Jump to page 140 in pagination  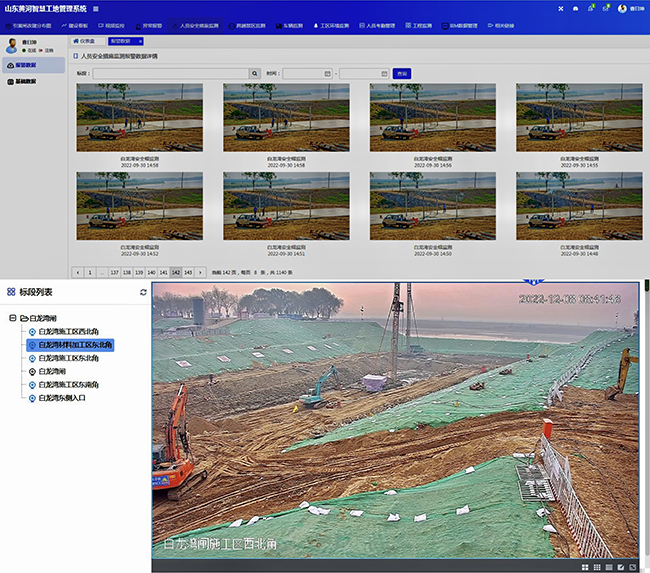point(151,272)
